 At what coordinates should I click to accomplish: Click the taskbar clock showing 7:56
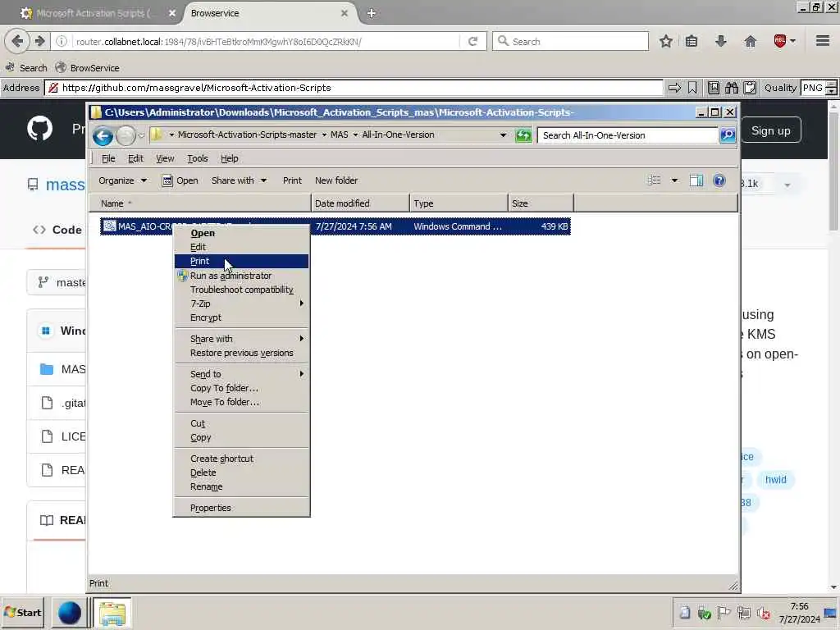(799, 612)
